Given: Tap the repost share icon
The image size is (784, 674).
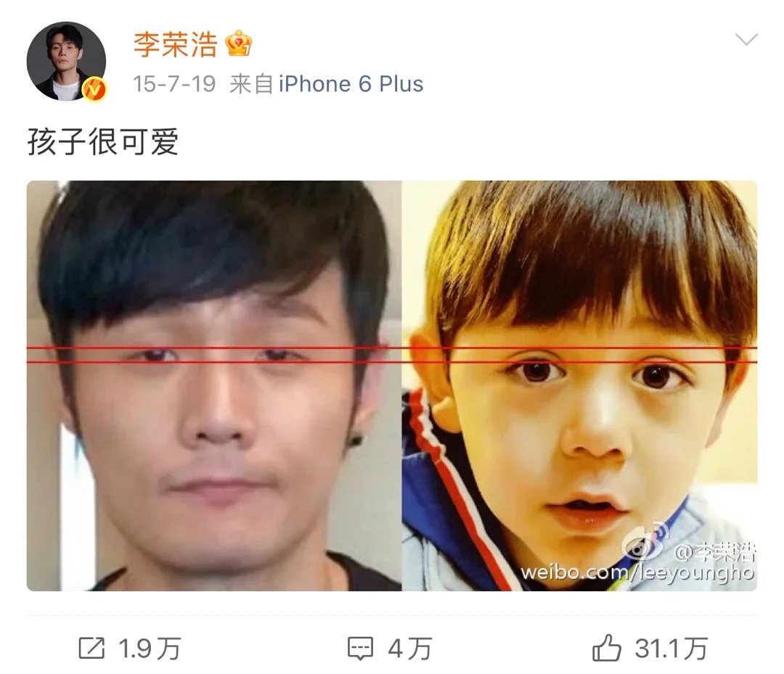Looking at the screenshot, I should tap(92, 648).
